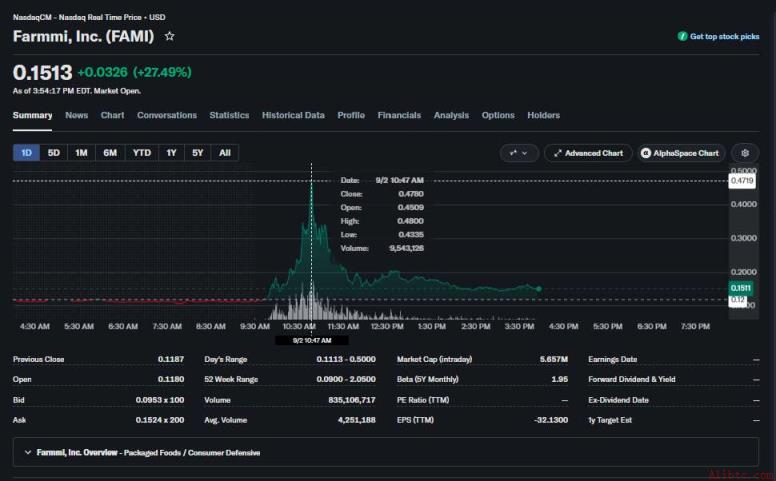Click the Volume value 835,106,717
Screen dimensions: 776x481
pyautogui.click(x=352, y=400)
